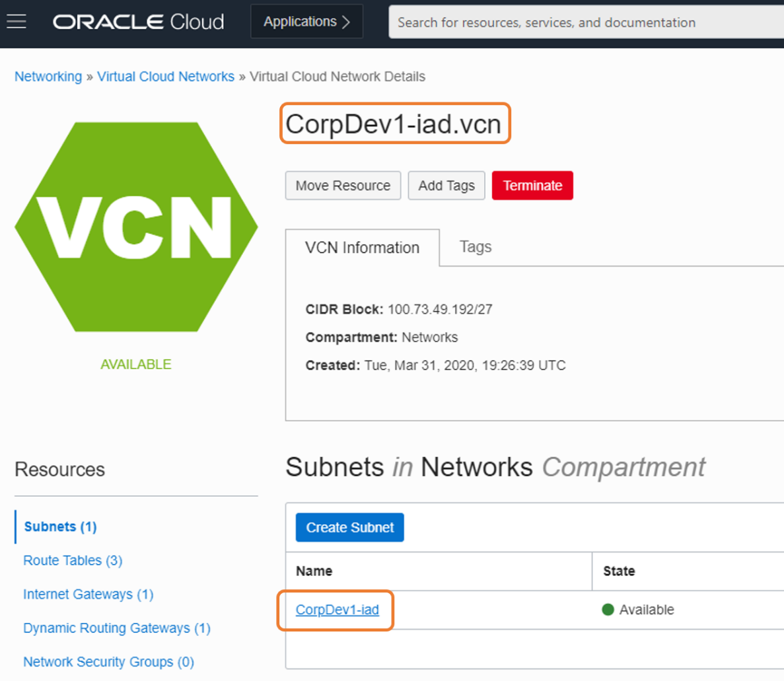
Task: Open Internet Gateways (1)
Action: [x=89, y=594]
